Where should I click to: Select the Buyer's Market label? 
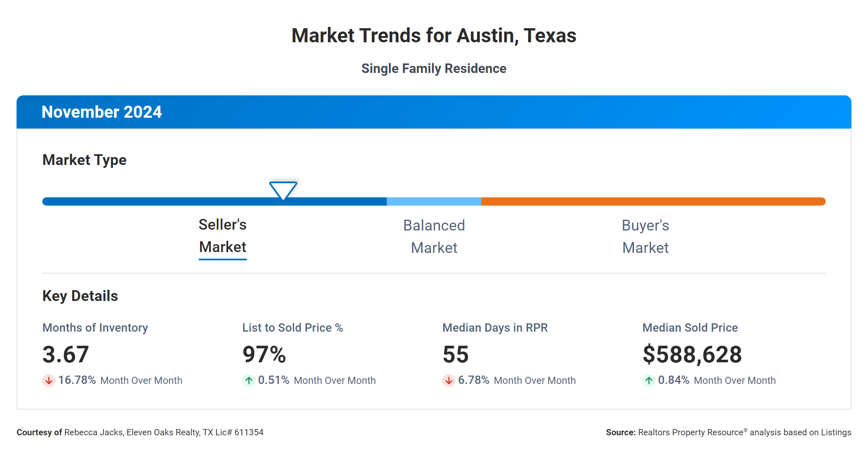(645, 237)
